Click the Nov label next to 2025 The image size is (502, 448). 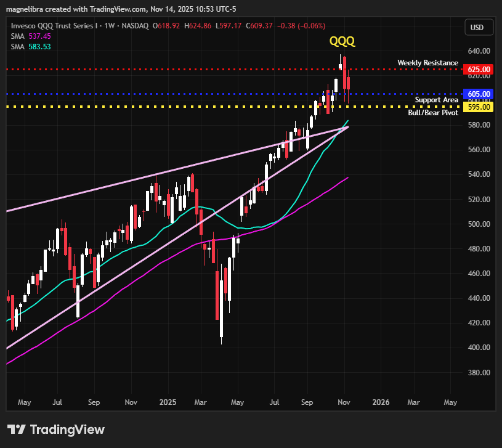pyautogui.click(x=131, y=402)
